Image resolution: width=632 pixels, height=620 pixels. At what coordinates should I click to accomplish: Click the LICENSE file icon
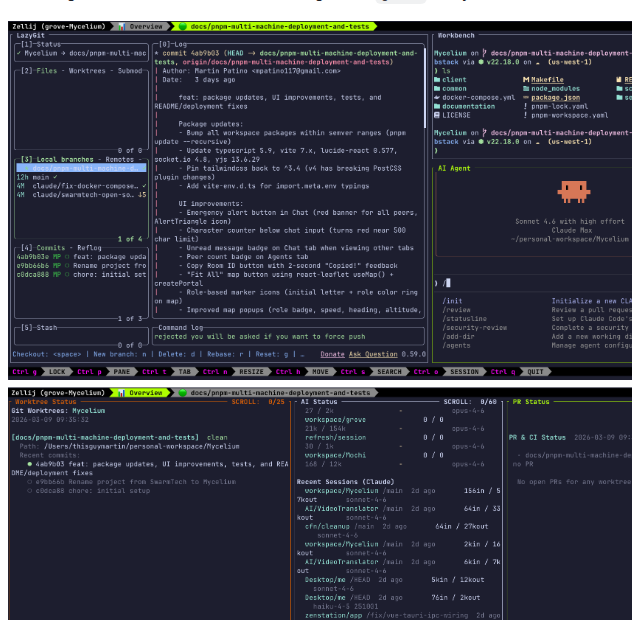[x=437, y=115]
